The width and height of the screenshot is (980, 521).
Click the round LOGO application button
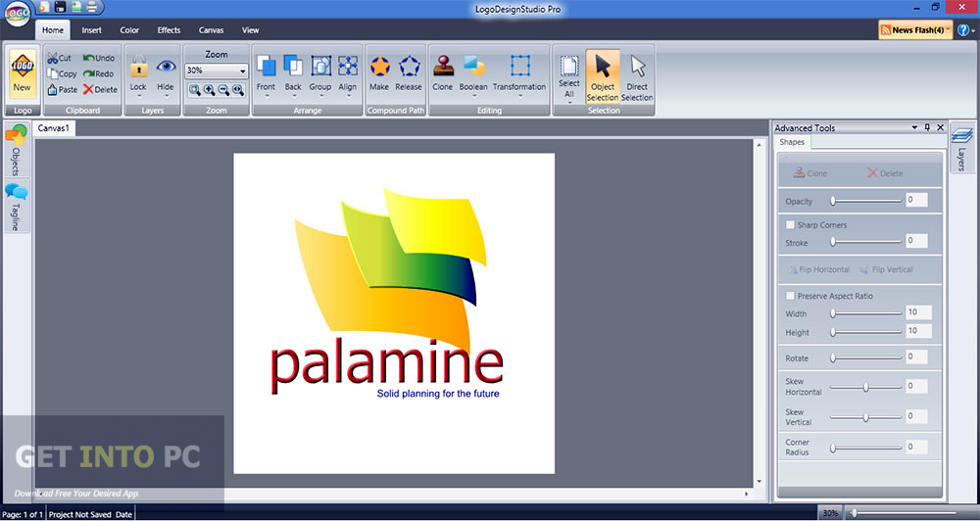point(17,14)
